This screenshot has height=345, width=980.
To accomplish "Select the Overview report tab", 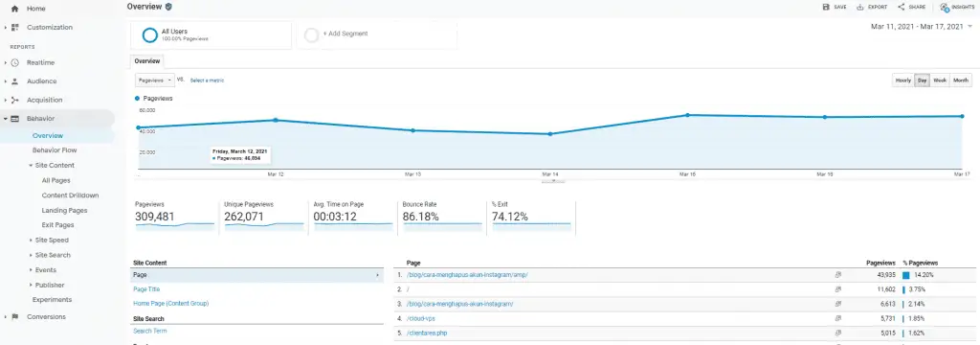I will (x=146, y=61).
